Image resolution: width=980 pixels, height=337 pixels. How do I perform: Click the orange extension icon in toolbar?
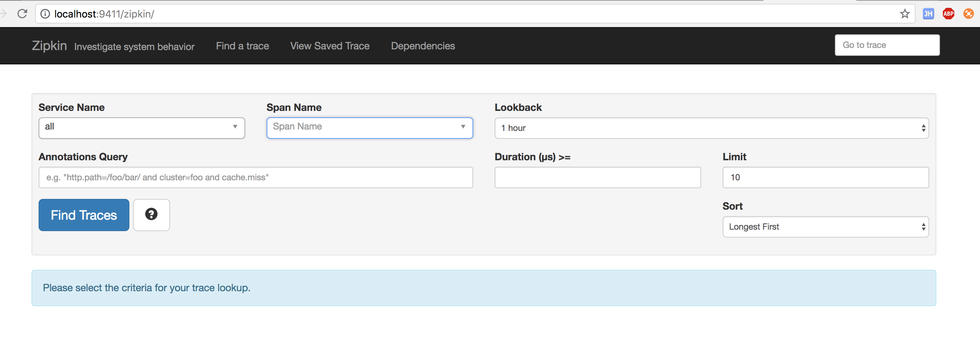[968, 14]
